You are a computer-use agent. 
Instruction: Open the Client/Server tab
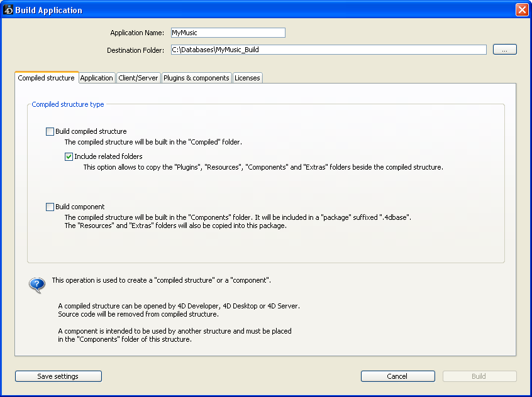[138, 78]
